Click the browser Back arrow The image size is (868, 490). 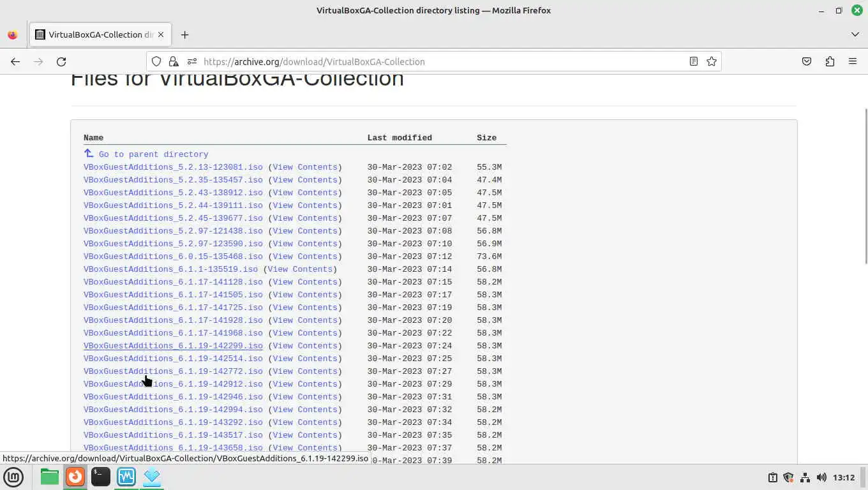point(15,61)
